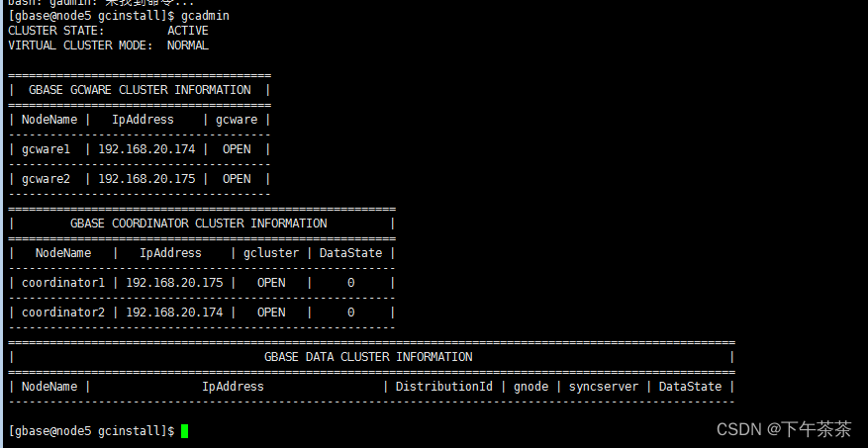Select the coordinator1 node name

pos(63,283)
